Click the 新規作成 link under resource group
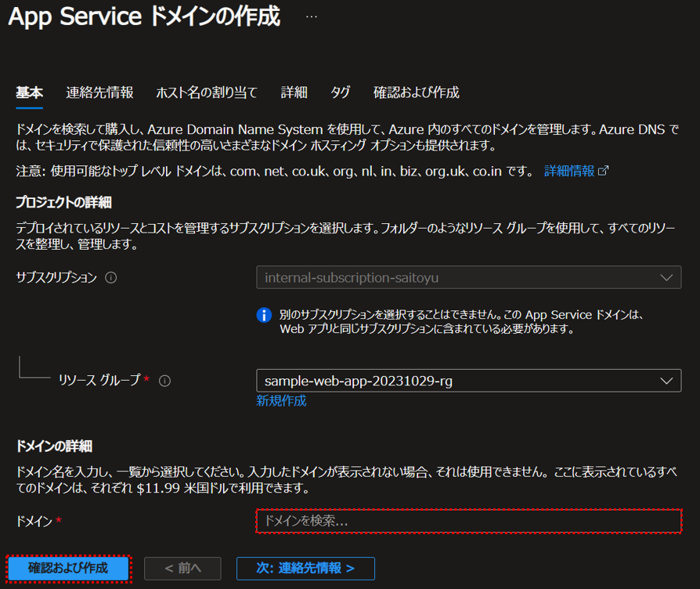This screenshot has height=589, width=700. pos(281,400)
